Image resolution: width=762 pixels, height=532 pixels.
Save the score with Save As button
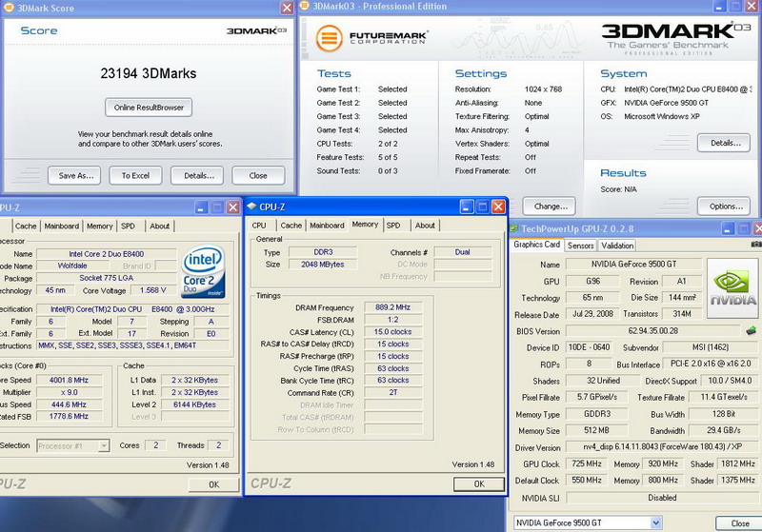(x=74, y=176)
